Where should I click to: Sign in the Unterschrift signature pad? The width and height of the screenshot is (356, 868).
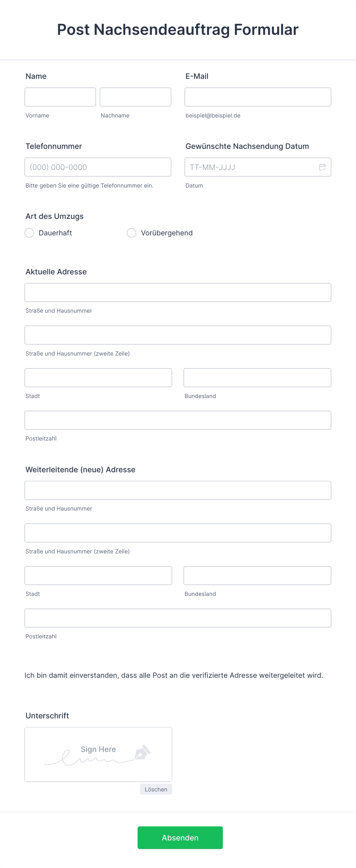(98, 755)
